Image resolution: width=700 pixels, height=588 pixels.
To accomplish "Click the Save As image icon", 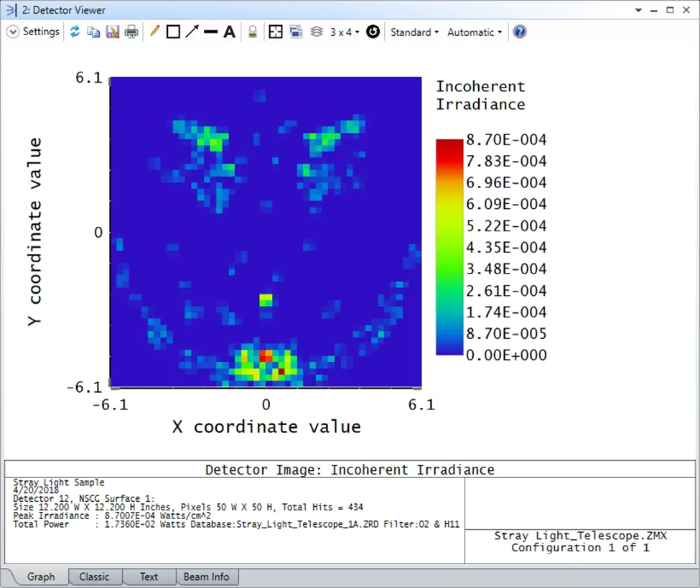I will (112, 32).
